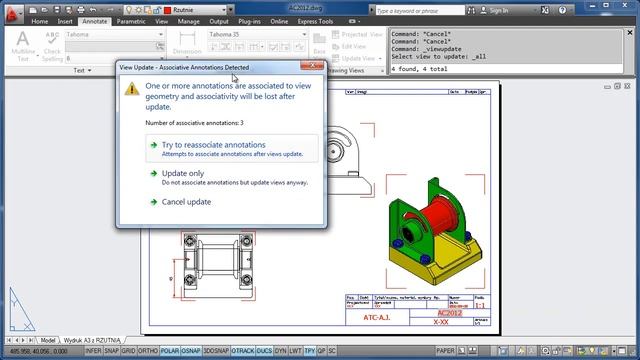Click Sign In link
This screenshot has width=640, height=360.
coord(498,11)
